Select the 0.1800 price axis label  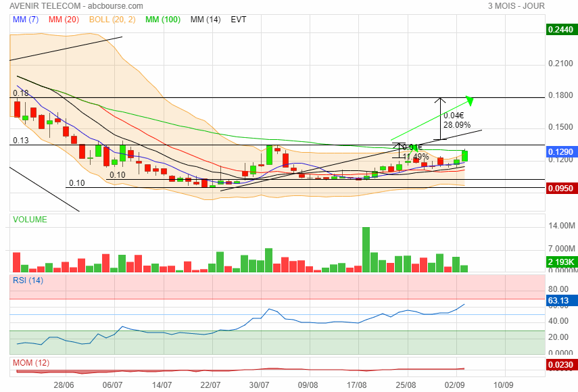pos(560,95)
